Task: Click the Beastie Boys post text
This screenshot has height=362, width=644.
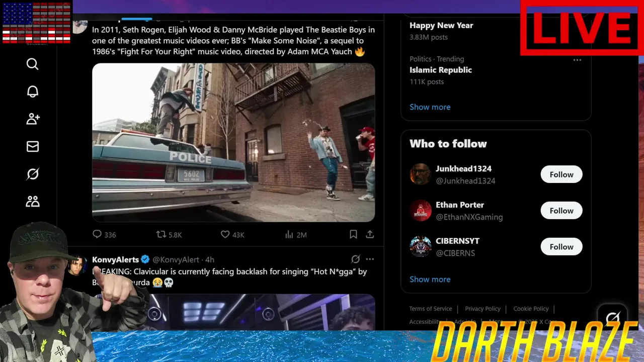Action: tap(233, 41)
